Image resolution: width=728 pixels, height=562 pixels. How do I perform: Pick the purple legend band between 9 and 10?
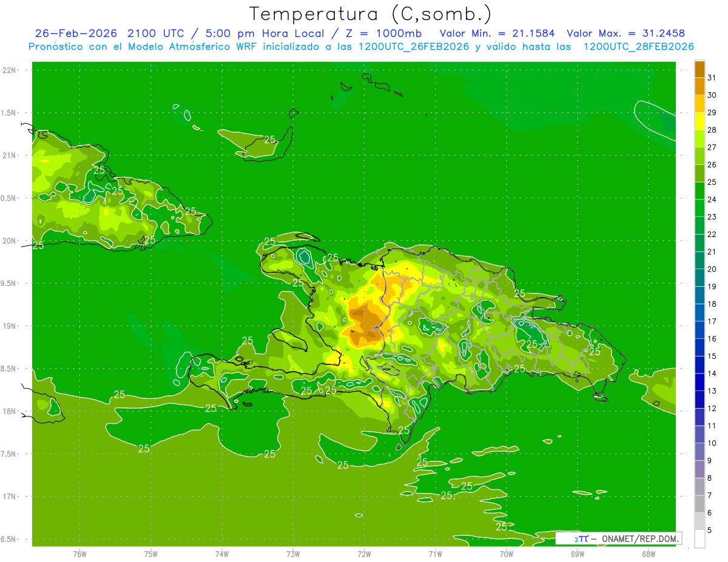[x=699, y=452]
